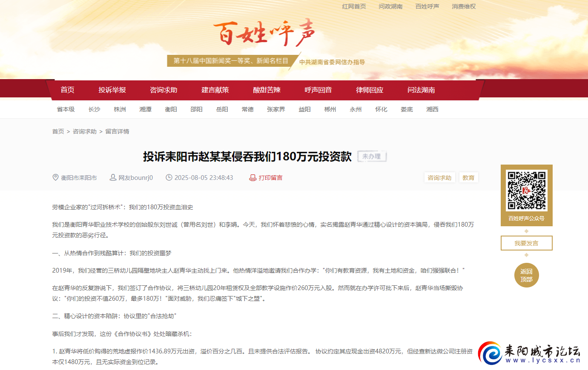Visit the 问政湖南 page
Image resolution: width=588 pixels, height=370 pixels.
(x=391, y=6)
